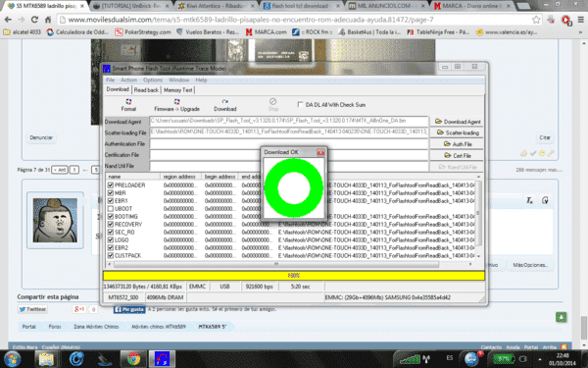Click the browser Reload icon

(x=34, y=20)
